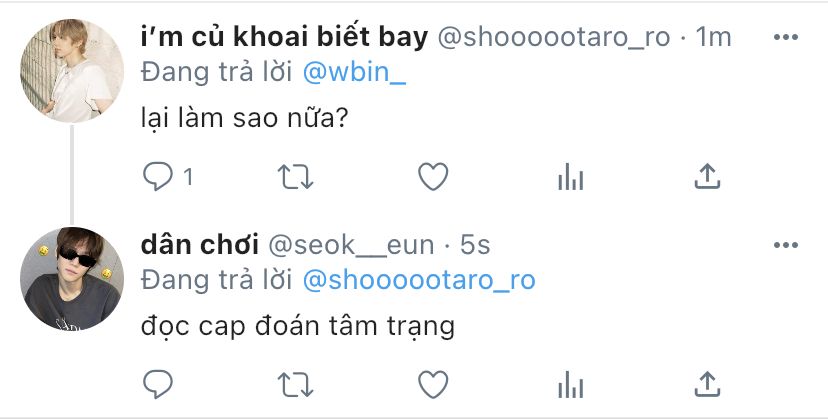Viewport: 828px width, 419px height.
Task: Share dân chơi's tweet
Action: pyautogui.click(x=707, y=384)
